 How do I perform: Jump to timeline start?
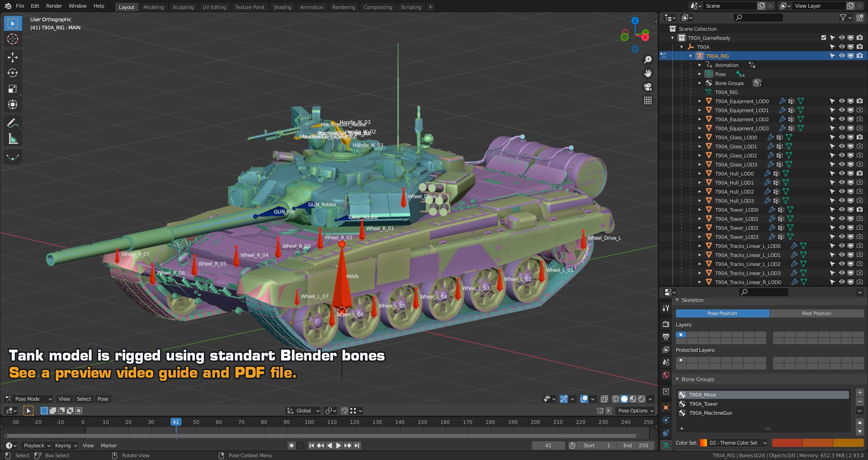click(x=311, y=446)
